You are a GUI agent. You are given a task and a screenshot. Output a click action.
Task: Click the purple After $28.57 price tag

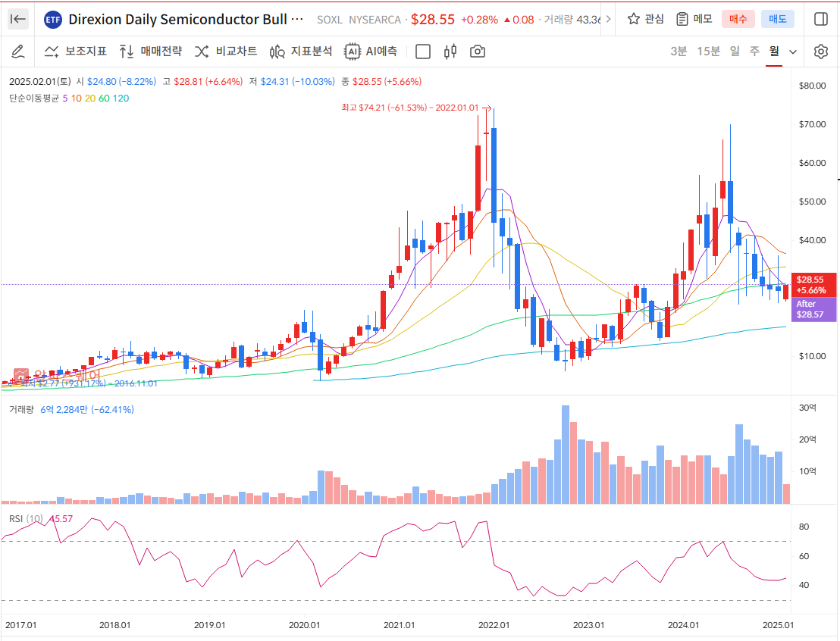coord(813,310)
